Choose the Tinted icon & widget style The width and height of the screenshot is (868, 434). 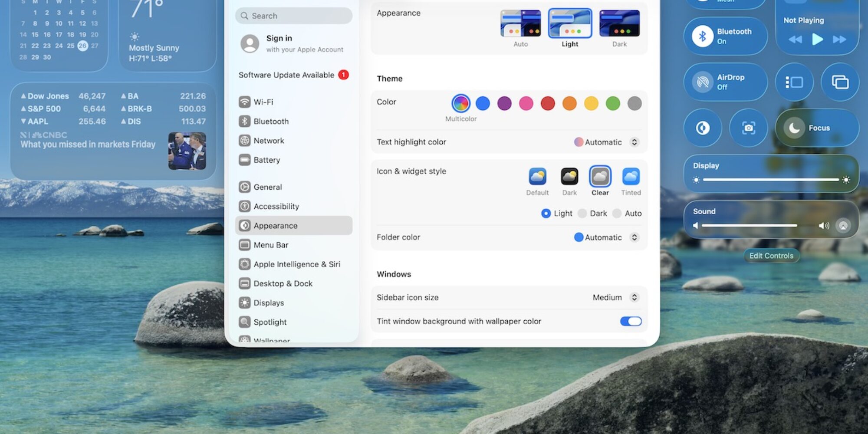[631, 177]
